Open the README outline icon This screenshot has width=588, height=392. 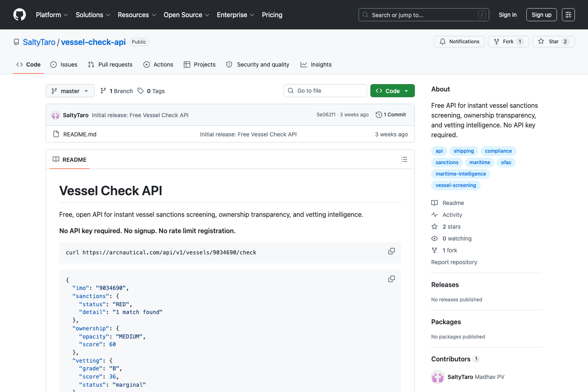pyautogui.click(x=404, y=159)
